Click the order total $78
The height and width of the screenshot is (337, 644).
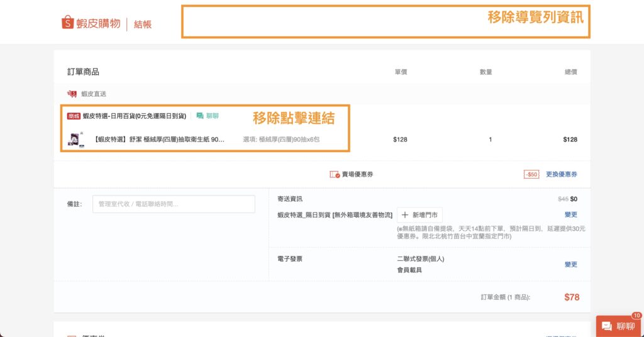tap(572, 297)
